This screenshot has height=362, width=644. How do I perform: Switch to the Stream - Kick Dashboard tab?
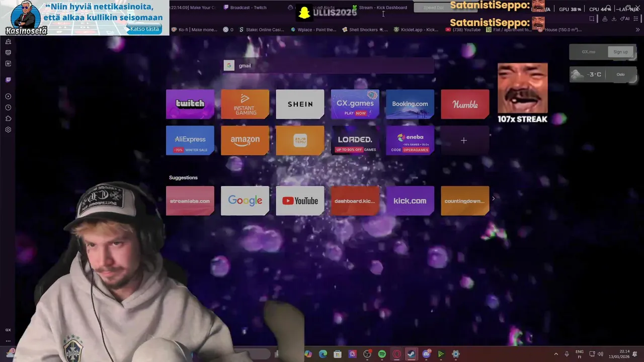382,8
